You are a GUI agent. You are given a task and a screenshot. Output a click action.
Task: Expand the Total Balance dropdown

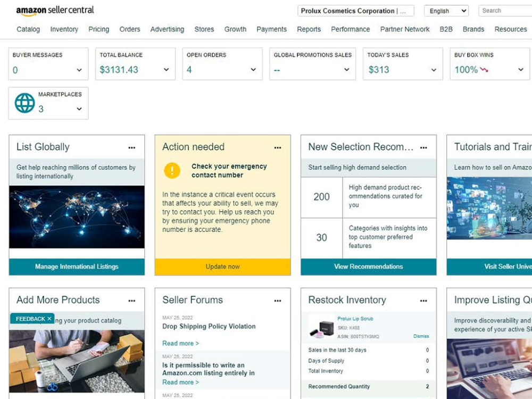pyautogui.click(x=166, y=70)
